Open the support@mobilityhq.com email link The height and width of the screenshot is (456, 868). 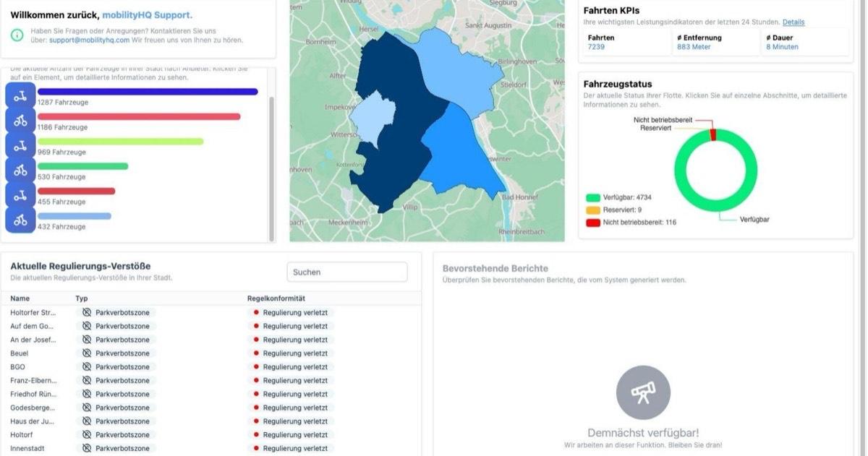[89, 40]
